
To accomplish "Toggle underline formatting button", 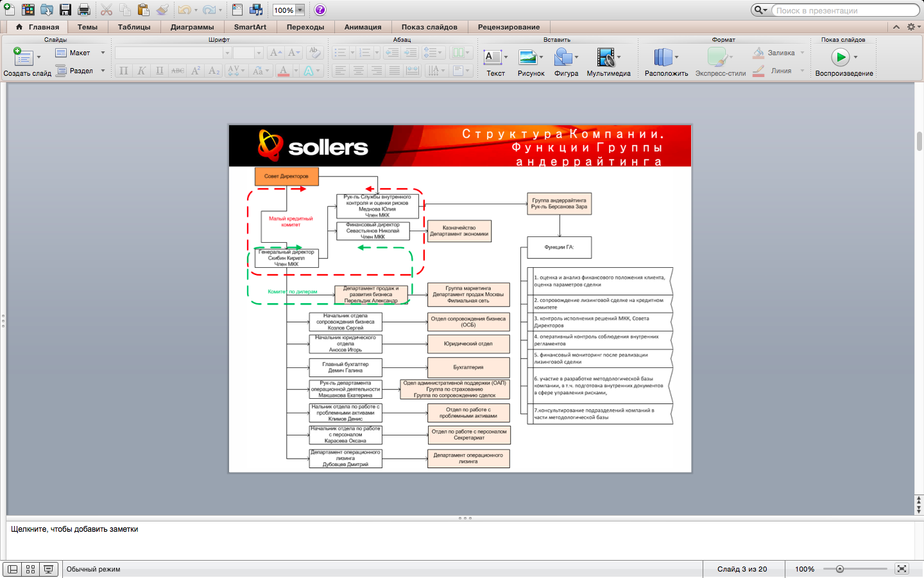I will 160,71.
